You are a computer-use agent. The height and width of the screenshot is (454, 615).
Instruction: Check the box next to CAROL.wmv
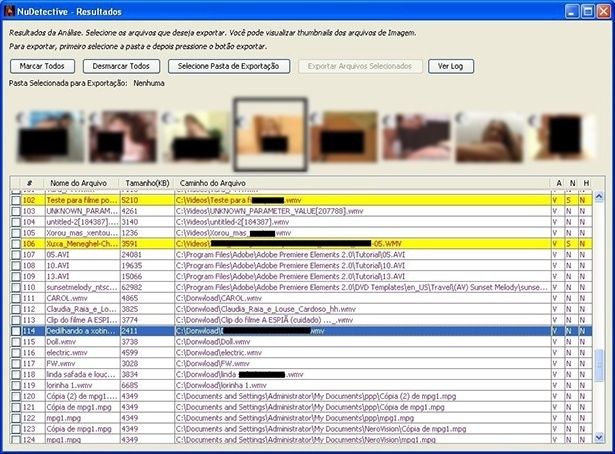tap(14, 297)
